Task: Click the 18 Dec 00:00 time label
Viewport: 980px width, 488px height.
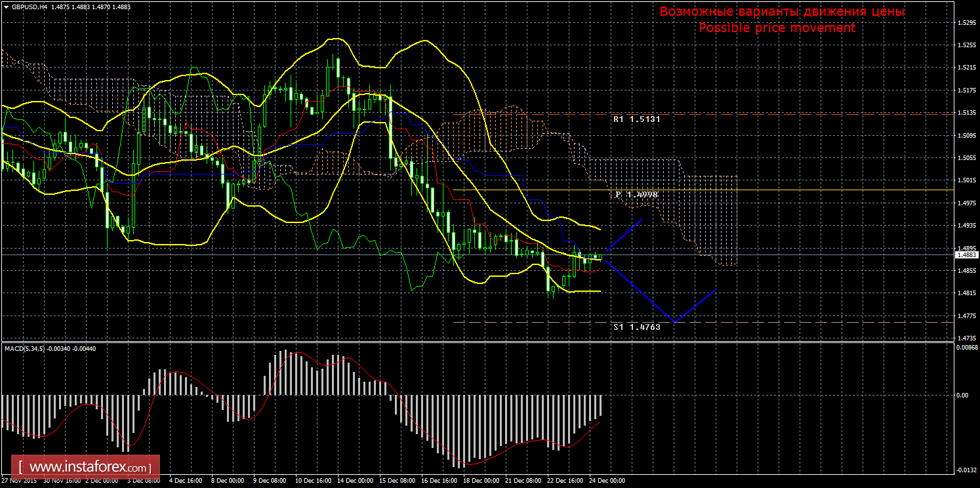Action: pyautogui.click(x=481, y=481)
